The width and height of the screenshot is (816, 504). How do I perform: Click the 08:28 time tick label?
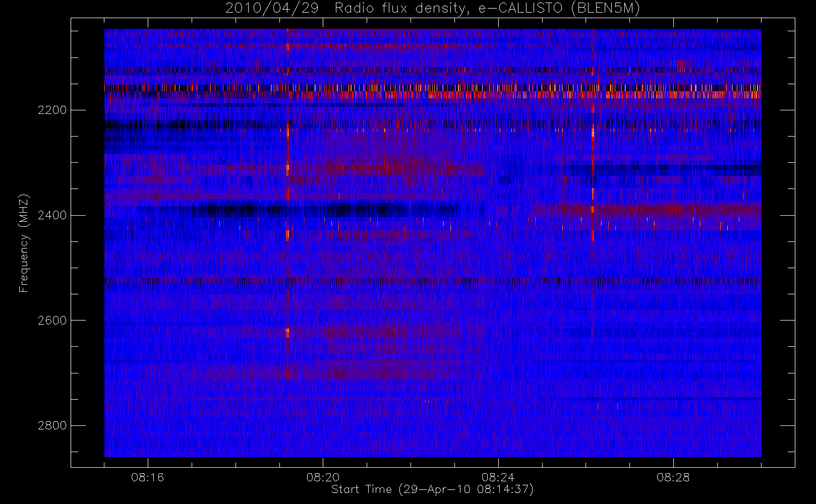click(x=673, y=477)
